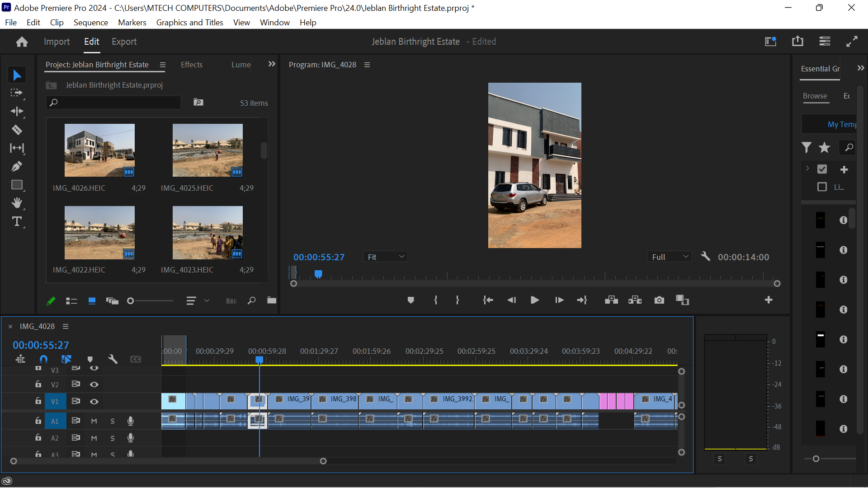This screenshot has height=488, width=868.
Task: Toggle Essential Graphics template checkbox checked
Action: click(x=822, y=169)
